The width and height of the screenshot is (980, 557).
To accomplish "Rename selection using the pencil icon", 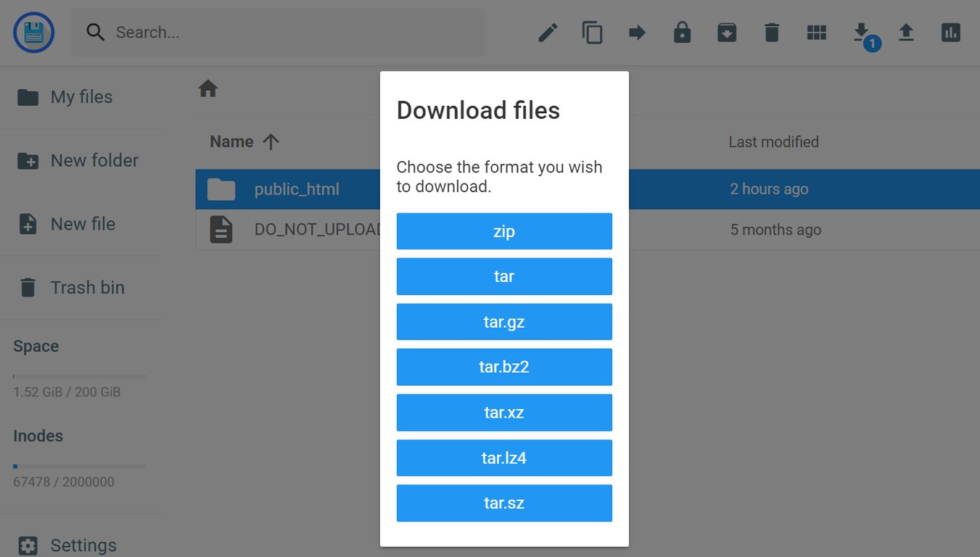I will coord(548,32).
